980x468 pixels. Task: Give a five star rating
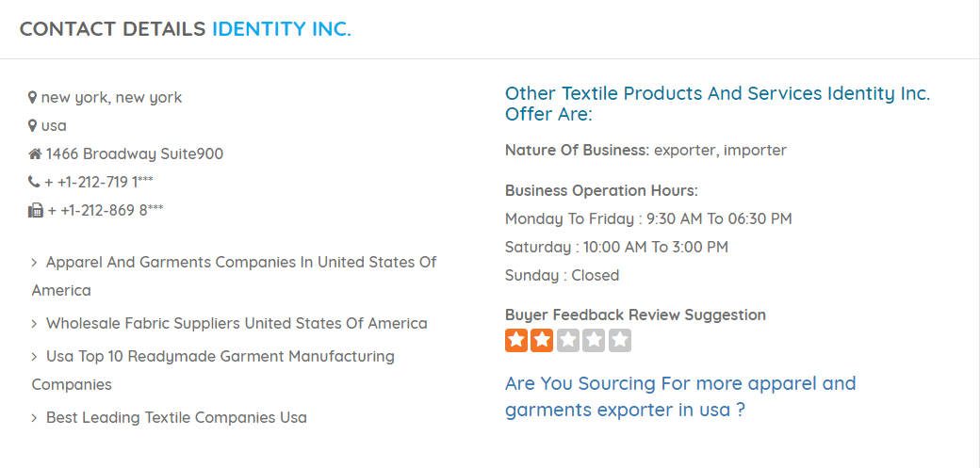click(619, 340)
